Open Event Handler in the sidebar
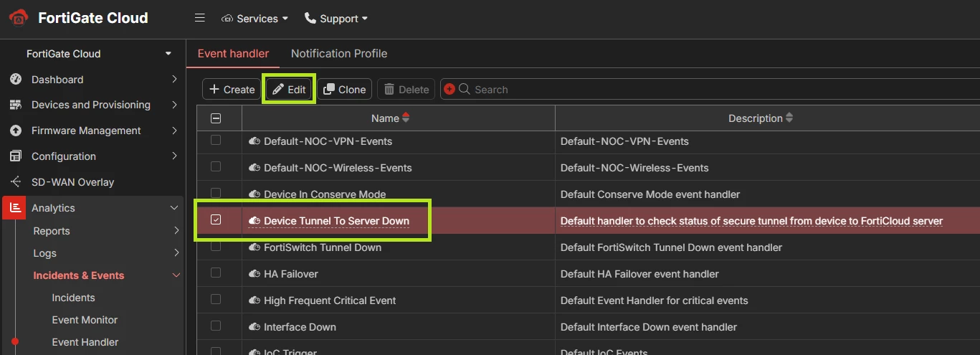 pos(85,342)
